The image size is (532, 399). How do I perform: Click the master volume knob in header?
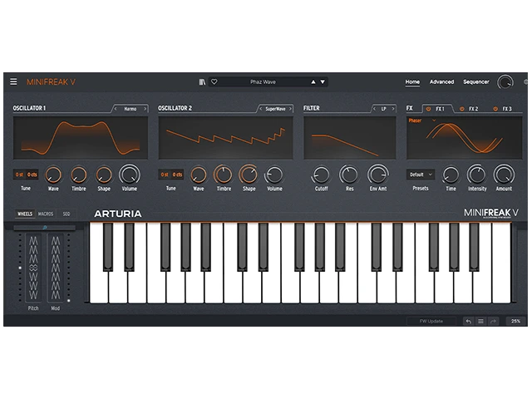point(505,82)
